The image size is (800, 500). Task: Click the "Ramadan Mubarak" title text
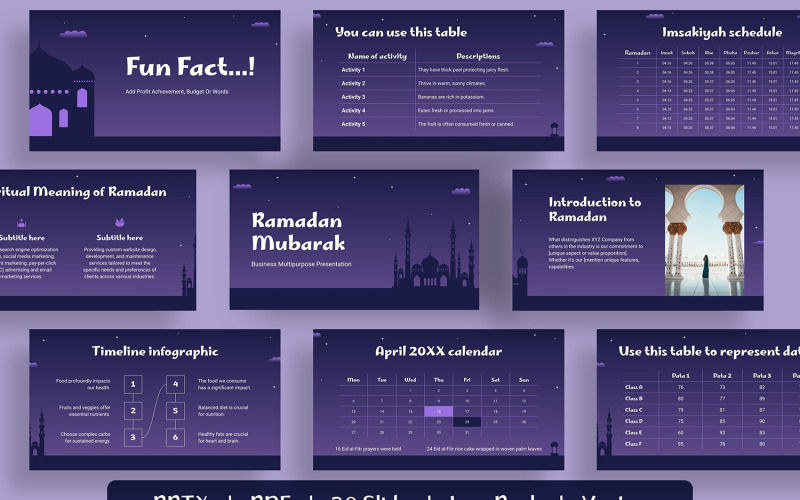pos(298,232)
